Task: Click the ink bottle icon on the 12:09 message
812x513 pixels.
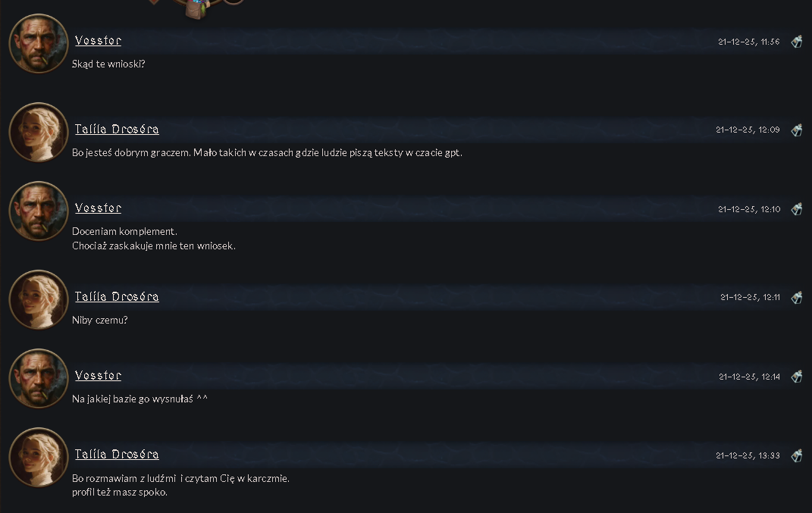Action: coord(797,130)
